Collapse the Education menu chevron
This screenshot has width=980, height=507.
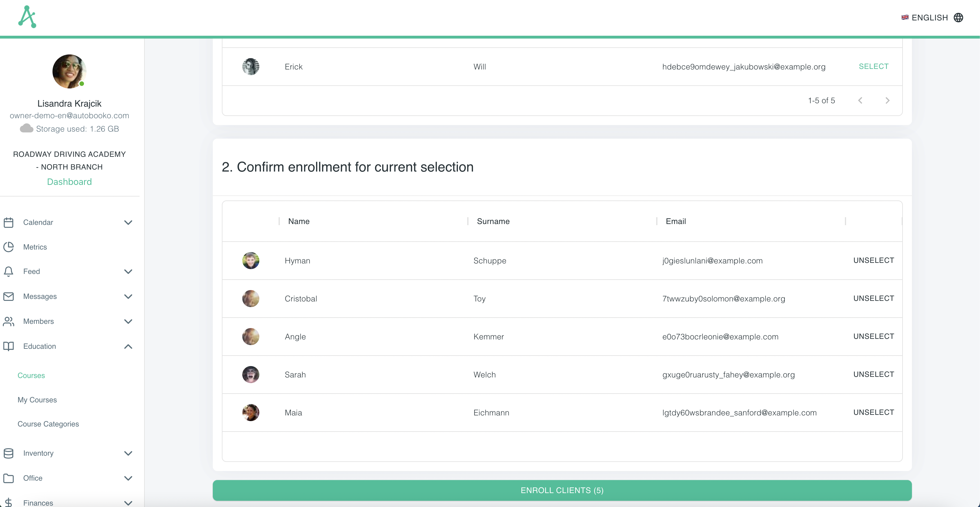coord(128,347)
